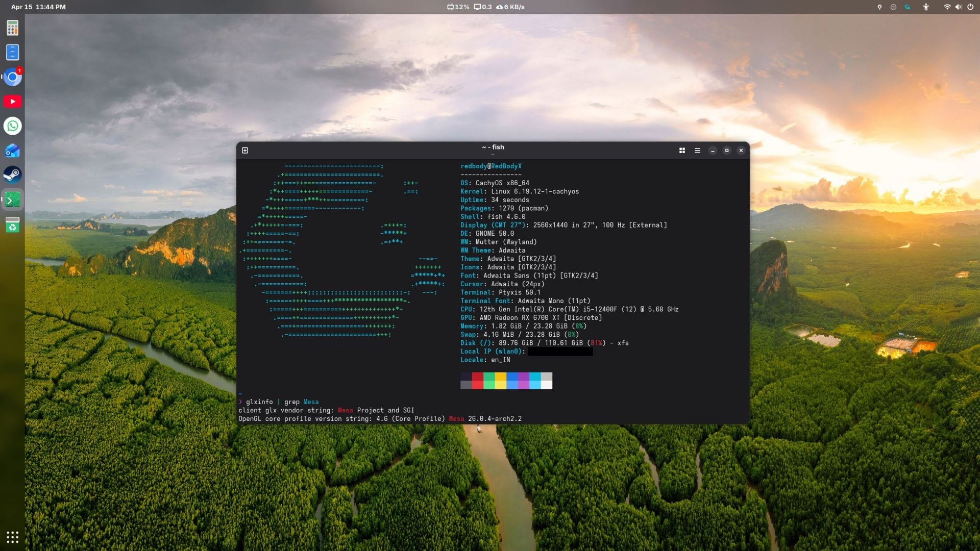Click the 'glxinfo | grep Mesa' command
Image resolution: width=980 pixels, height=551 pixels.
[282, 402]
